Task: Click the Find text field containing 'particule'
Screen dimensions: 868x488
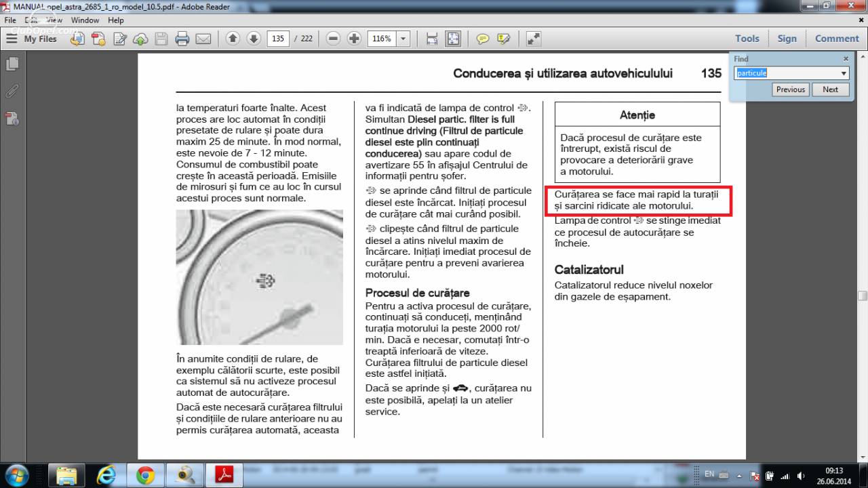Action: click(x=787, y=73)
